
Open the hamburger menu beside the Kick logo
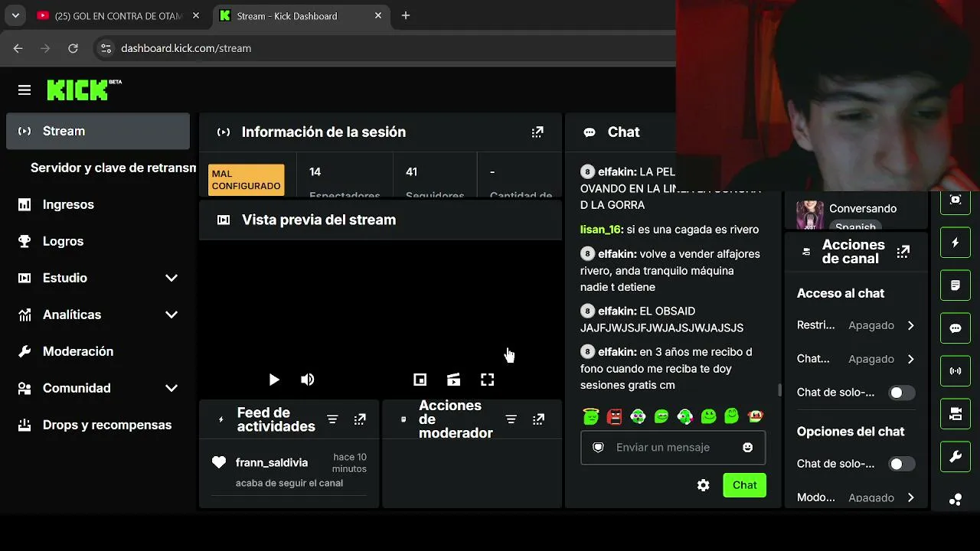[x=24, y=90]
